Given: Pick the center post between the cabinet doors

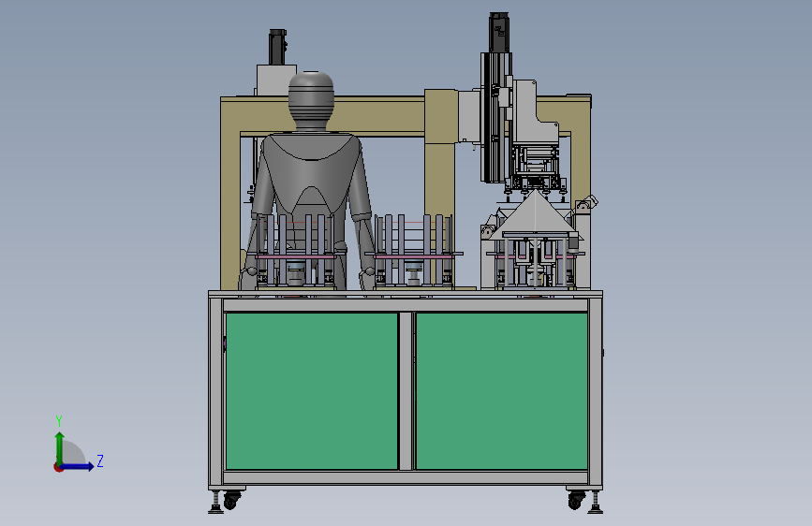Looking at the screenshot, I should tap(406, 391).
